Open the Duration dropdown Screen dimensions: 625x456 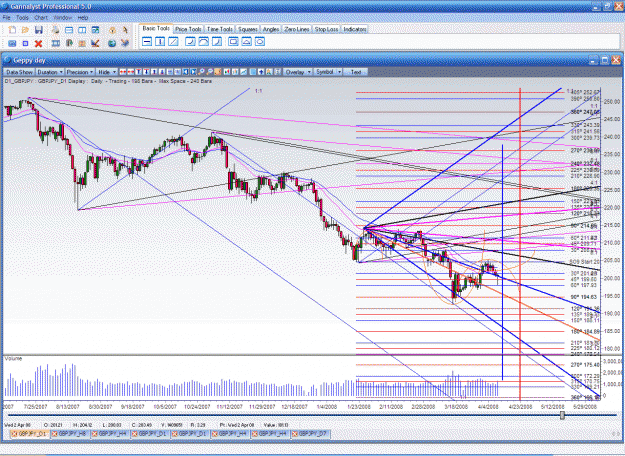(50, 72)
